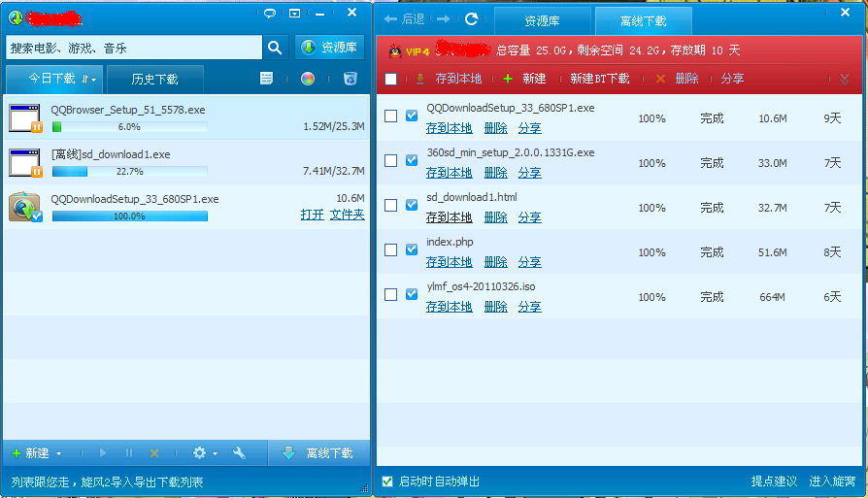Click the QQBrowser_Setup file icon
868x498 pixels.
click(25, 117)
